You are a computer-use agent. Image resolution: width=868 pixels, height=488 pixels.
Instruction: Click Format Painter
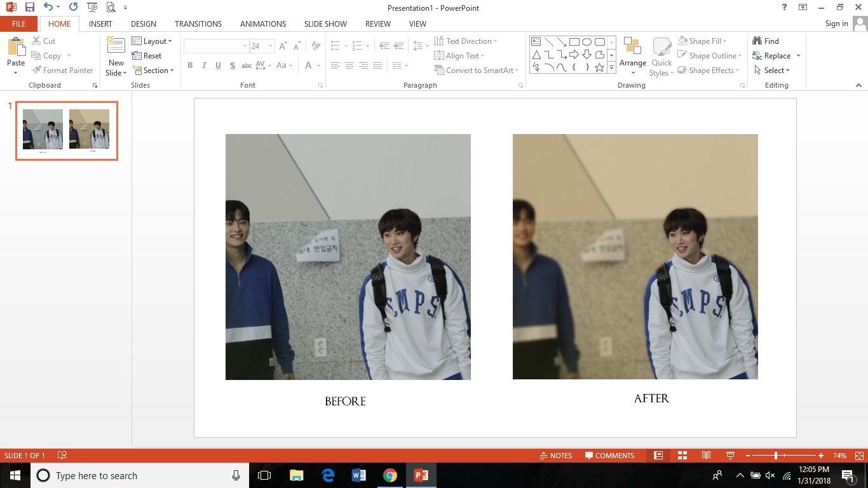tap(62, 71)
